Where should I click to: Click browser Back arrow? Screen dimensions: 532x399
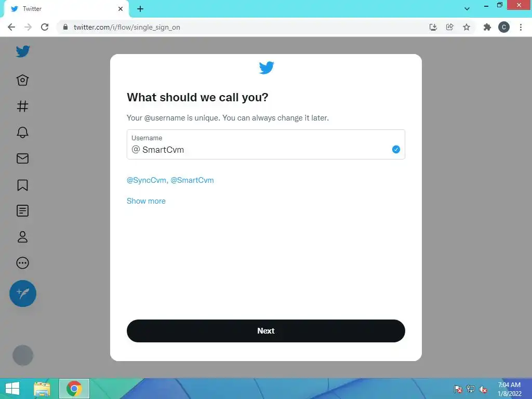11,27
